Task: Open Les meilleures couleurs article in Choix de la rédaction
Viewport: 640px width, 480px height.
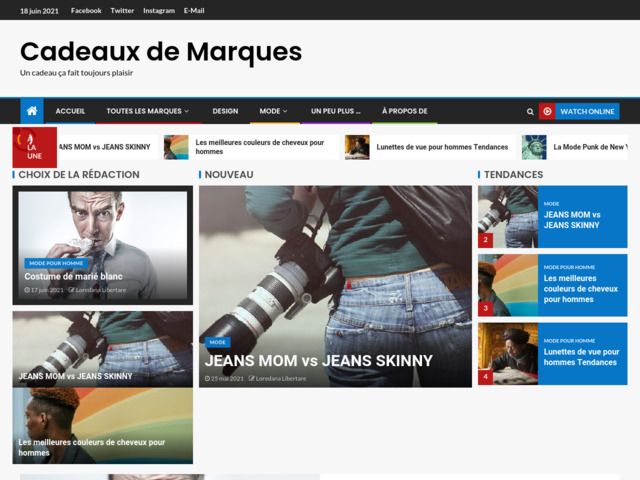Action: click(x=91, y=447)
